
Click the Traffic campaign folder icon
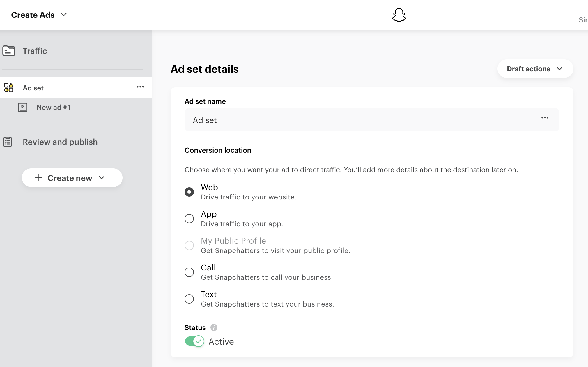9,51
